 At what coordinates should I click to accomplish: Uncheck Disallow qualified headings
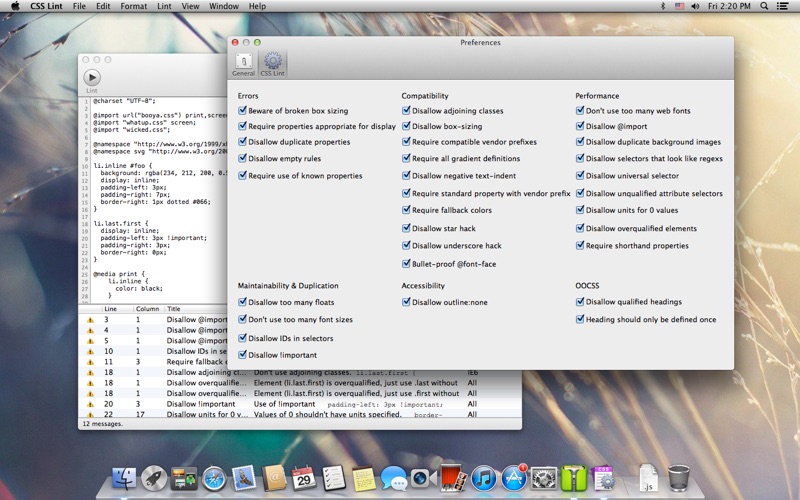580,302
